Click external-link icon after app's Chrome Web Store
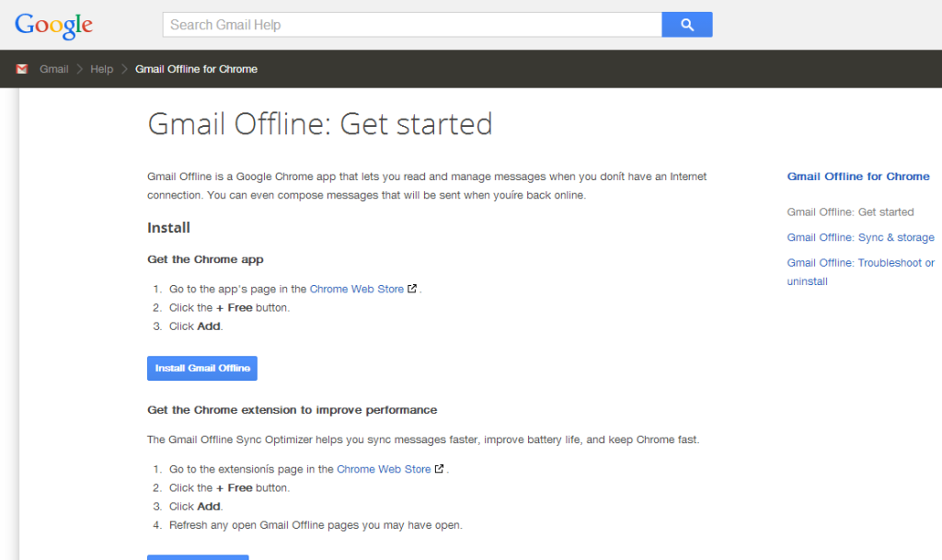This screenshot has width=942, height=560. [x=412, y=288]
